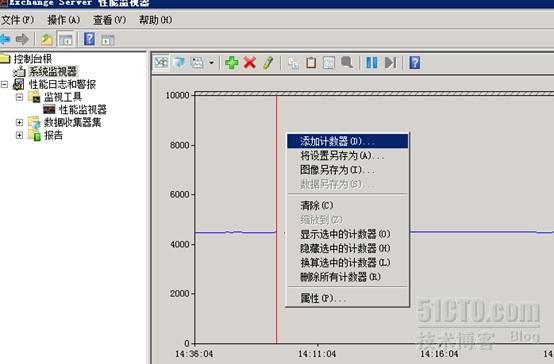Click the Highlight pencil icon
The height and width of the screenshot is (364, 554).
[x=268, y=63]
